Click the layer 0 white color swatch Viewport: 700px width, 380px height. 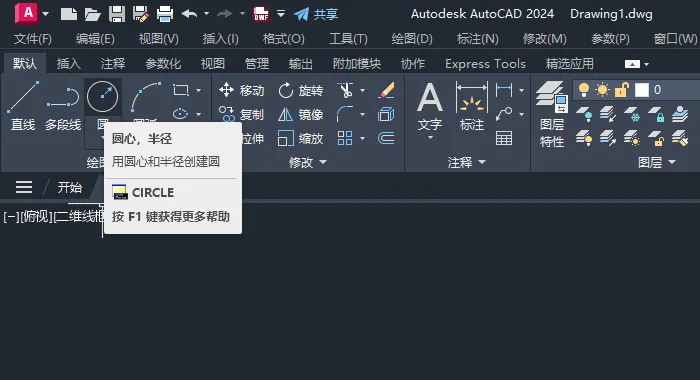[x=642, y=90]
